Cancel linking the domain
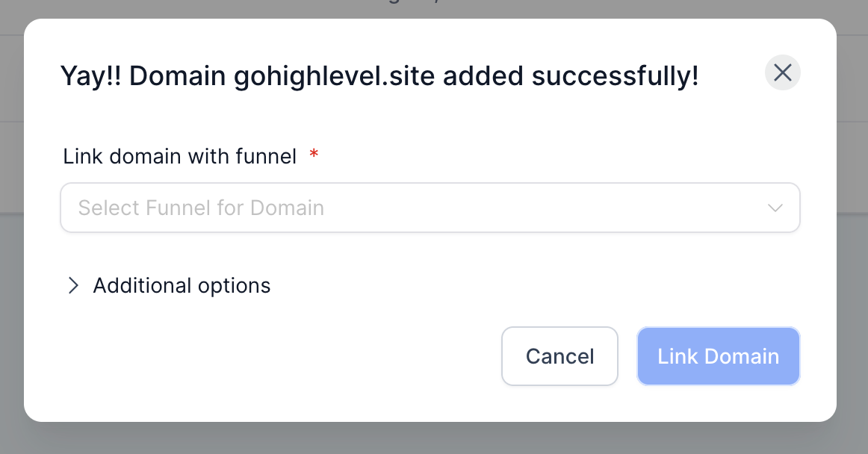 tap(559, 356)
